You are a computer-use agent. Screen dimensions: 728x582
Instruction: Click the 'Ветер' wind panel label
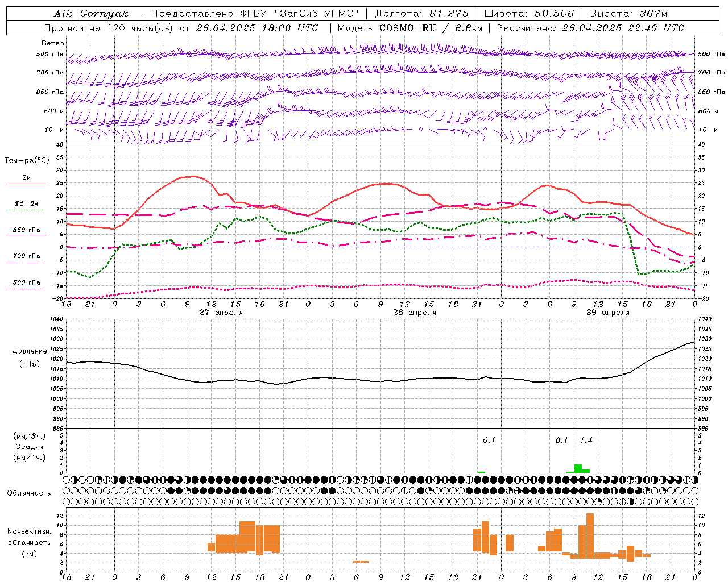(x=53, y=43)
